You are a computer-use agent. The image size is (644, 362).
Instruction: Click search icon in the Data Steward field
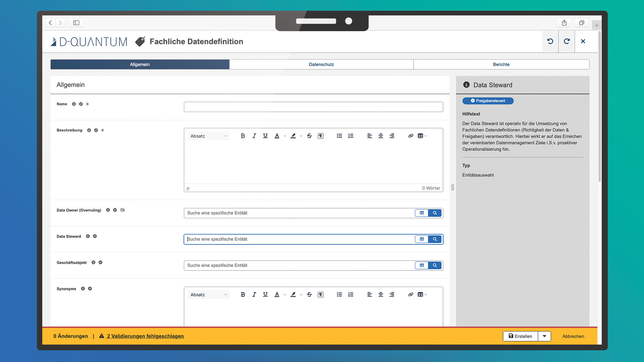click(x=435, y=239)
